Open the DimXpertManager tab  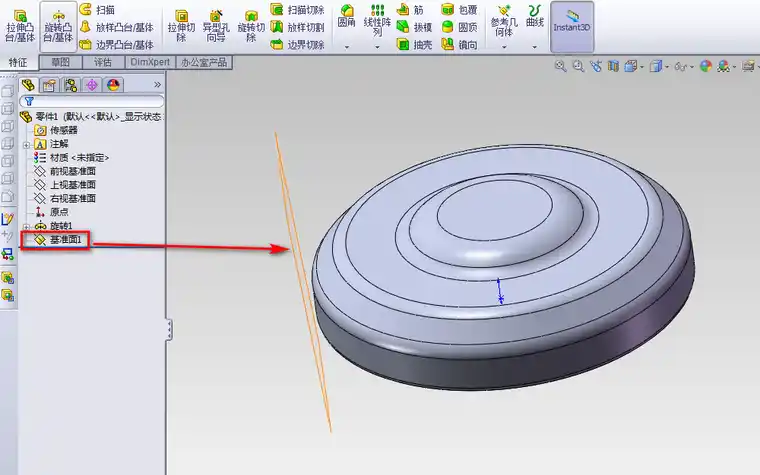pos(92,85)
